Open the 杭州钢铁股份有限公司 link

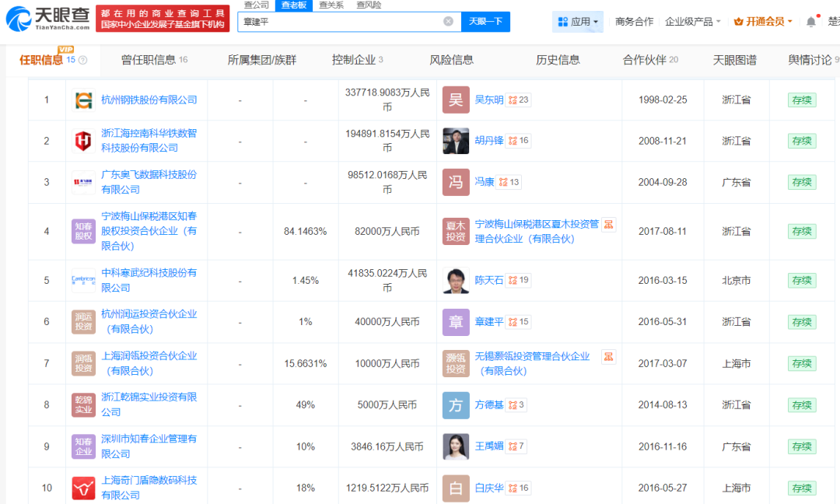[x=149, y=100]
